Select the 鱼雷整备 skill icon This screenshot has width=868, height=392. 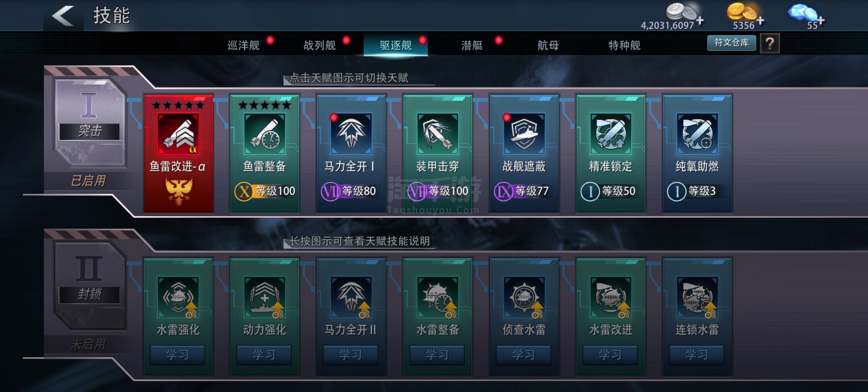pyautogui.click(x=265, y=134)
